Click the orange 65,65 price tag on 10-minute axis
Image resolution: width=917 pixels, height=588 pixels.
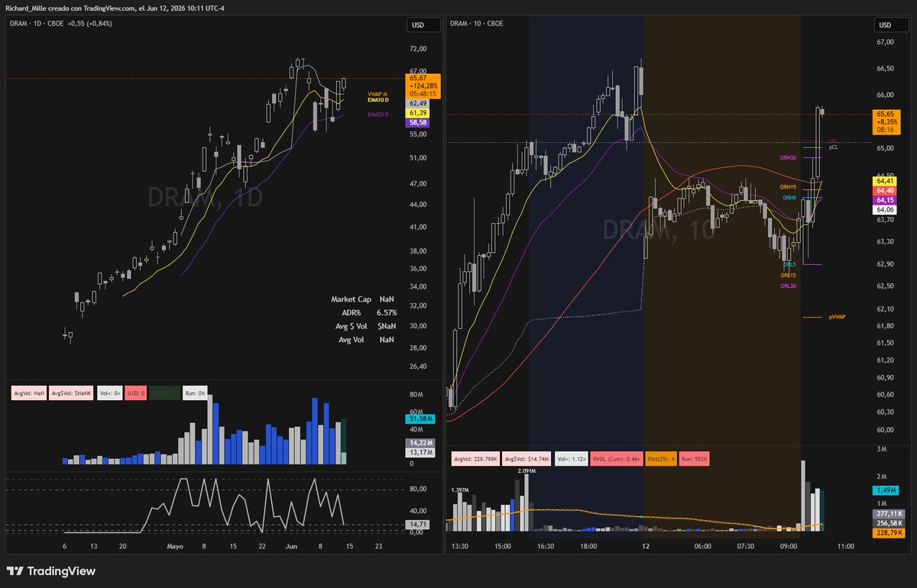887,121
